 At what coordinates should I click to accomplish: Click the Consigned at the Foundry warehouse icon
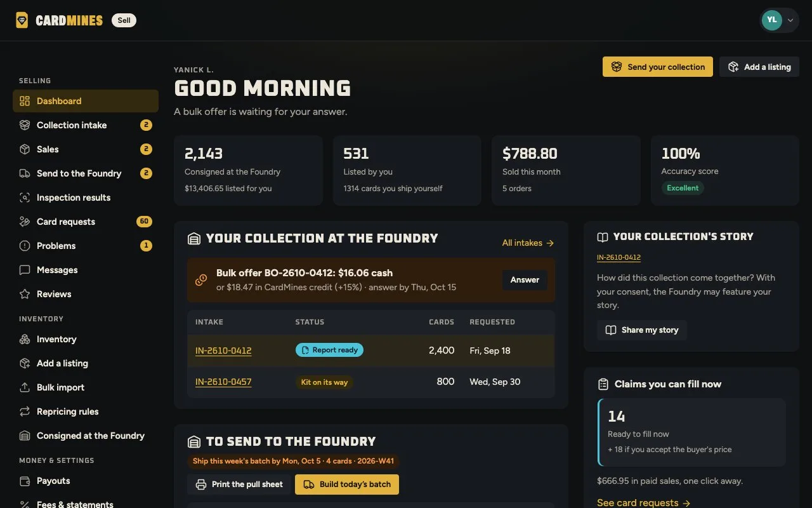tap(25, 436)
